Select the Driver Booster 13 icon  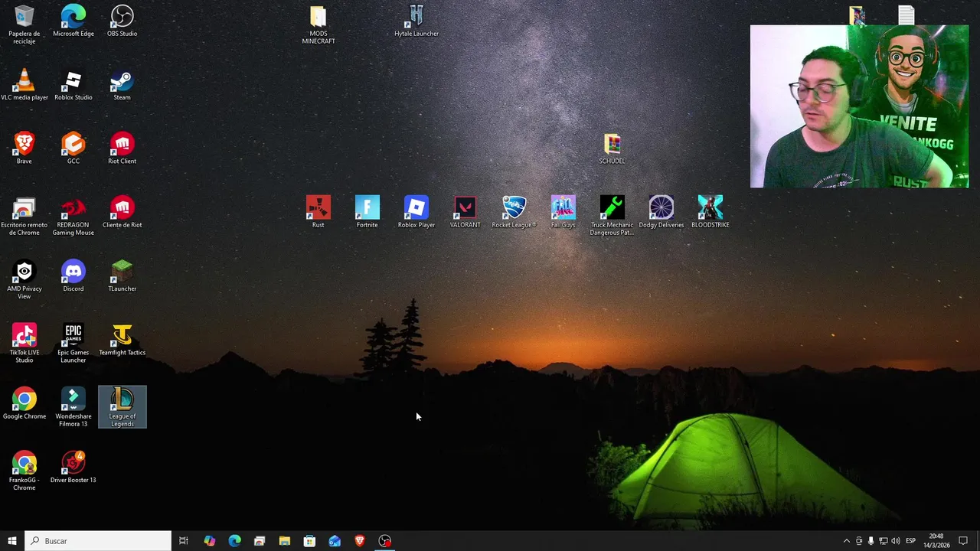(x=73, y=468)
